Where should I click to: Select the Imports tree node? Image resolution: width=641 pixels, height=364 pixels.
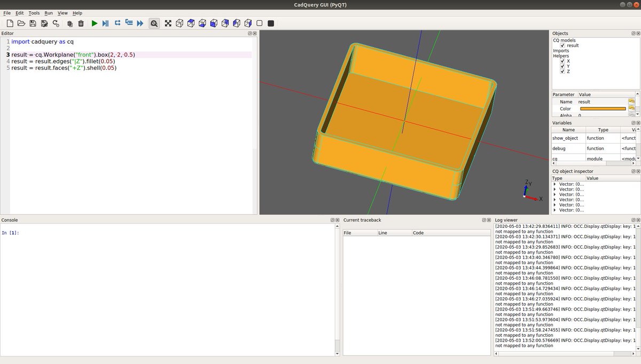(x=561, y=51)
